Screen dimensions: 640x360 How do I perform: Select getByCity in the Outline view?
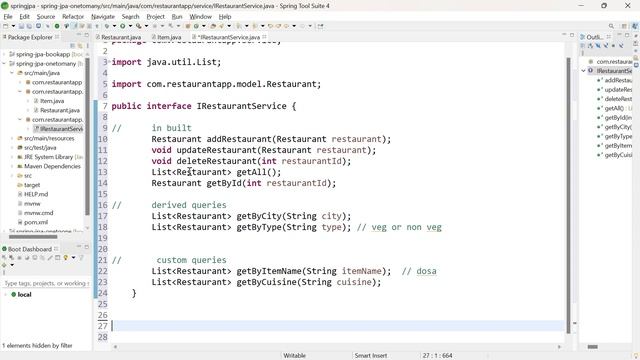click(x=614, y=127)
